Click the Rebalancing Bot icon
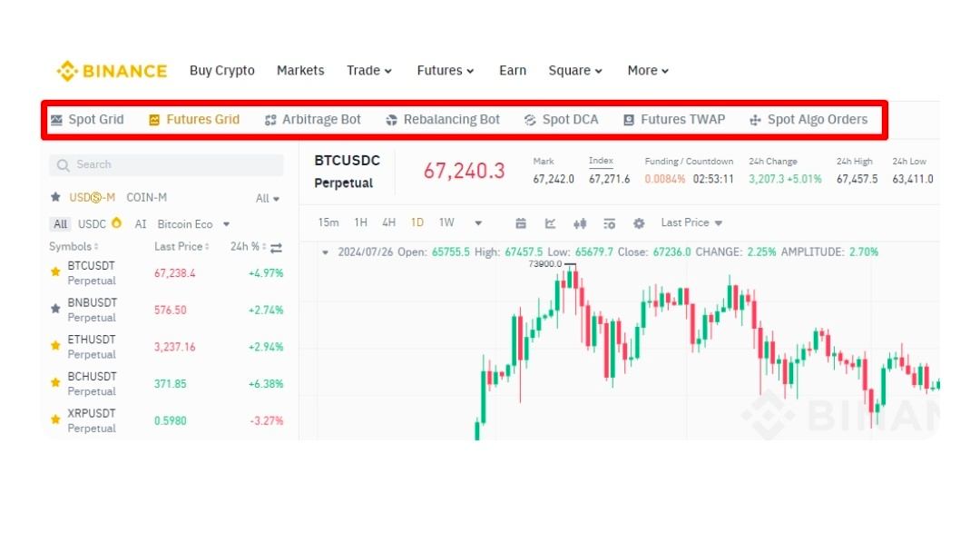 pos(392,120)
